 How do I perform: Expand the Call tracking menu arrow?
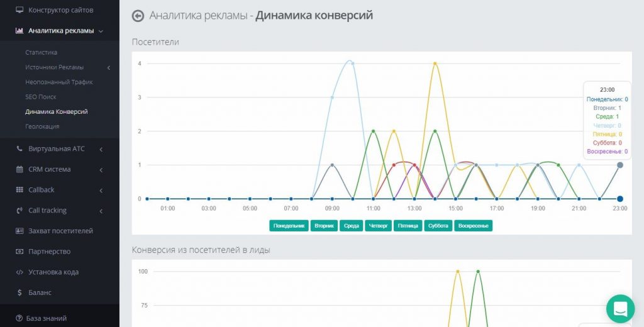point(101,211)
